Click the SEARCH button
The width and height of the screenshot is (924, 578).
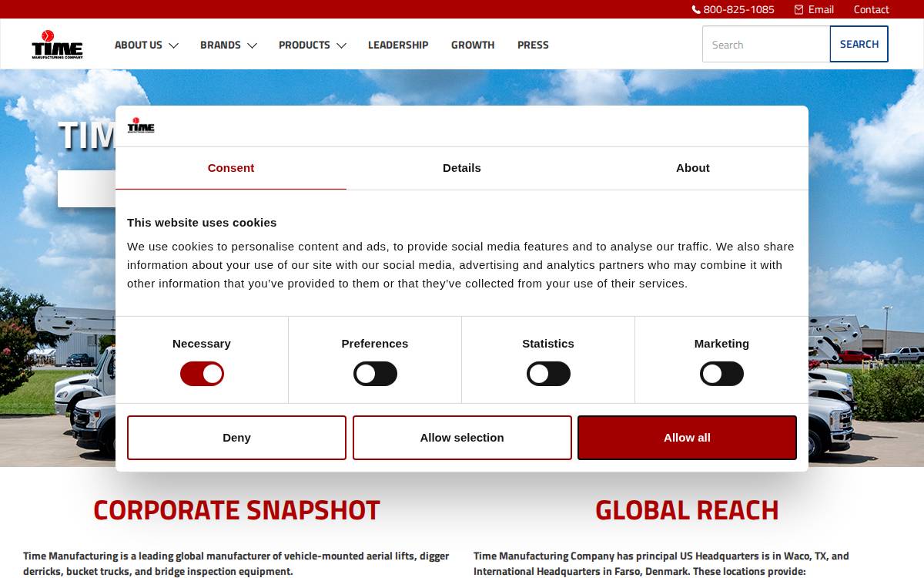[x=859, y=44]
